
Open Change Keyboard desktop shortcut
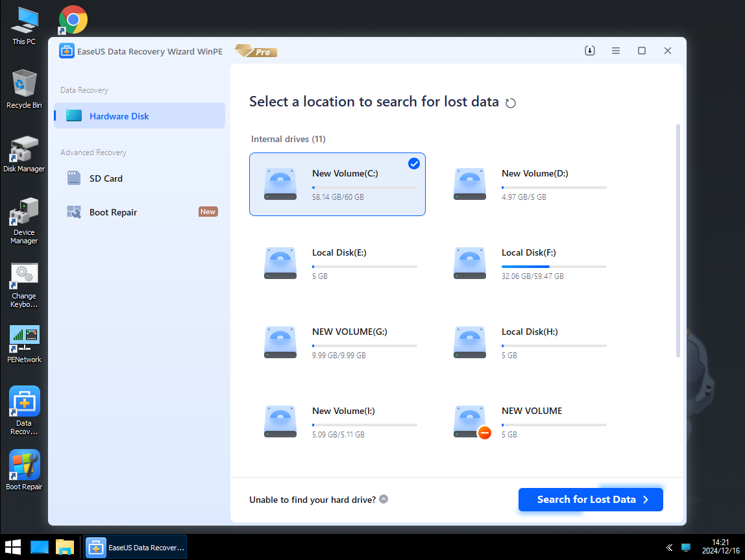point(24,285)
